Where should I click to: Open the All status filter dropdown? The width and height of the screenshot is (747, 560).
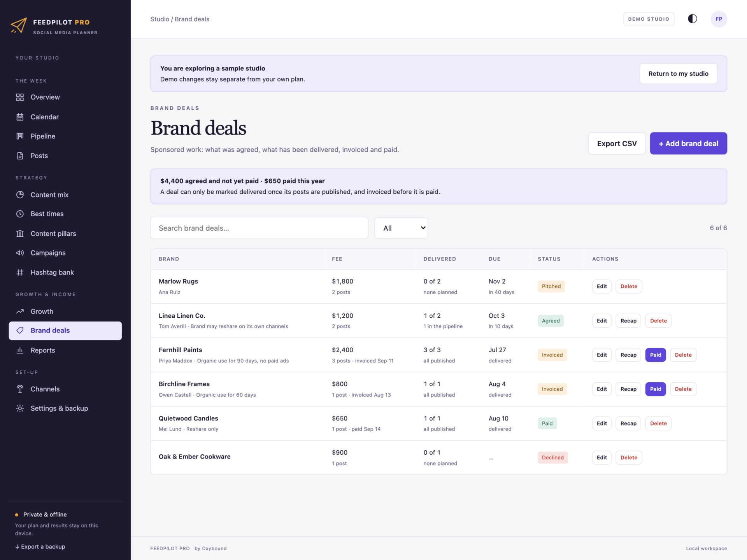pyautogui.click(x=401, y=228)
